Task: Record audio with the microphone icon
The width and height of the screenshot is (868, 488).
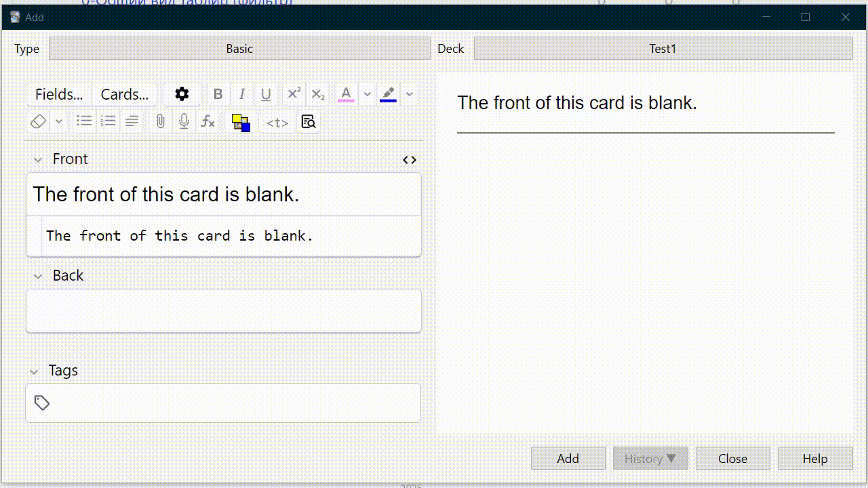Action: point(184,121)
